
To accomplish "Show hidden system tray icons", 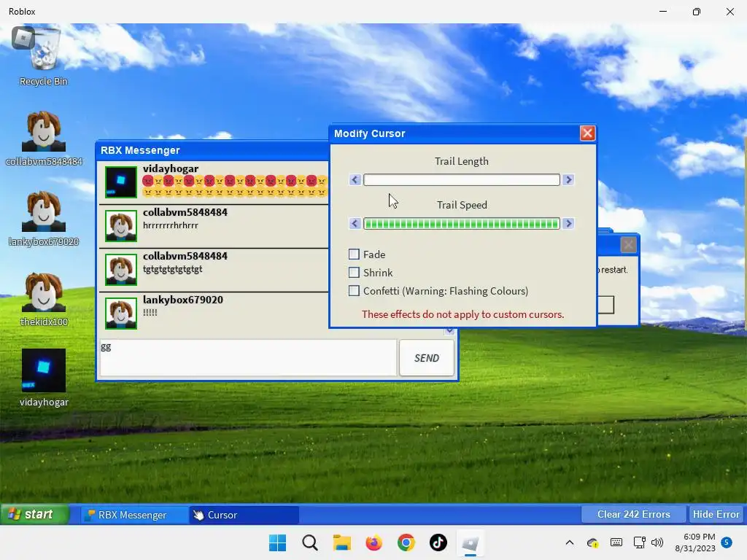I will pyautogui.click(x=569, y=542).
